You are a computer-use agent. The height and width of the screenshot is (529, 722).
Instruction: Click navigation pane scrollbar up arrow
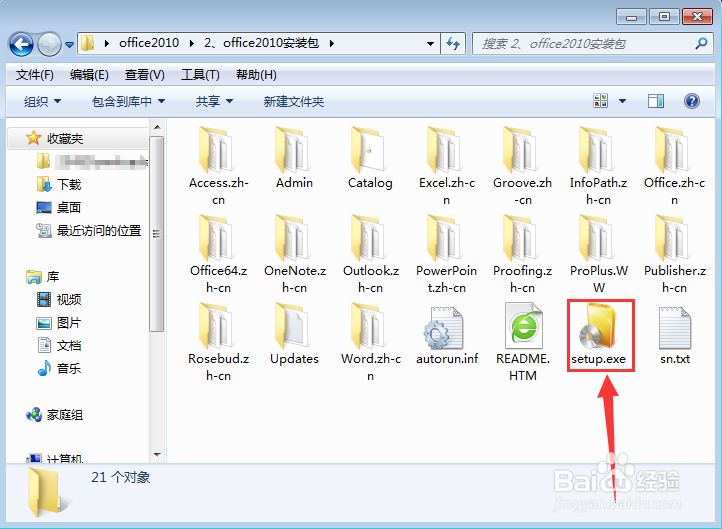[x=157, y=127]
